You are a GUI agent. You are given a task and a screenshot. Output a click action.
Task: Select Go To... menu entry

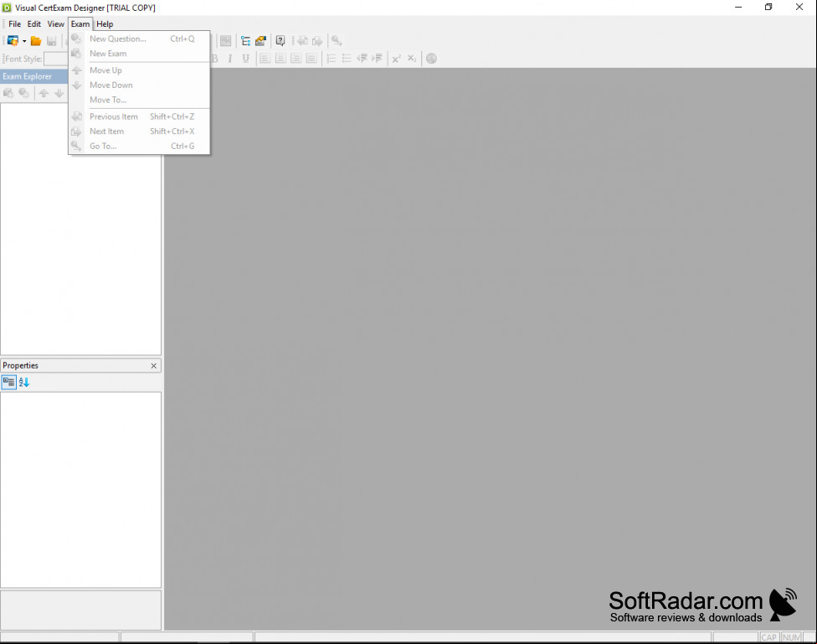tap(139, 146)
